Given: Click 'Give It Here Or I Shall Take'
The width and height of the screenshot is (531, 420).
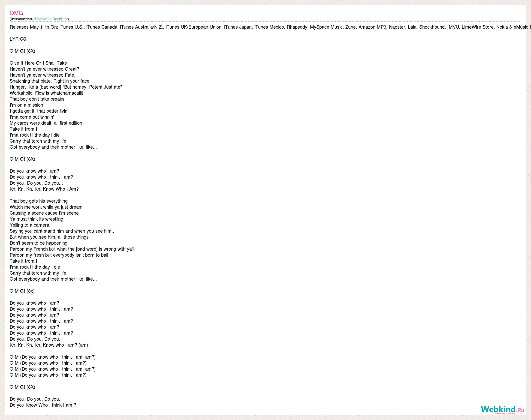Looking at the screenshot, I should [x=38, y=63].
